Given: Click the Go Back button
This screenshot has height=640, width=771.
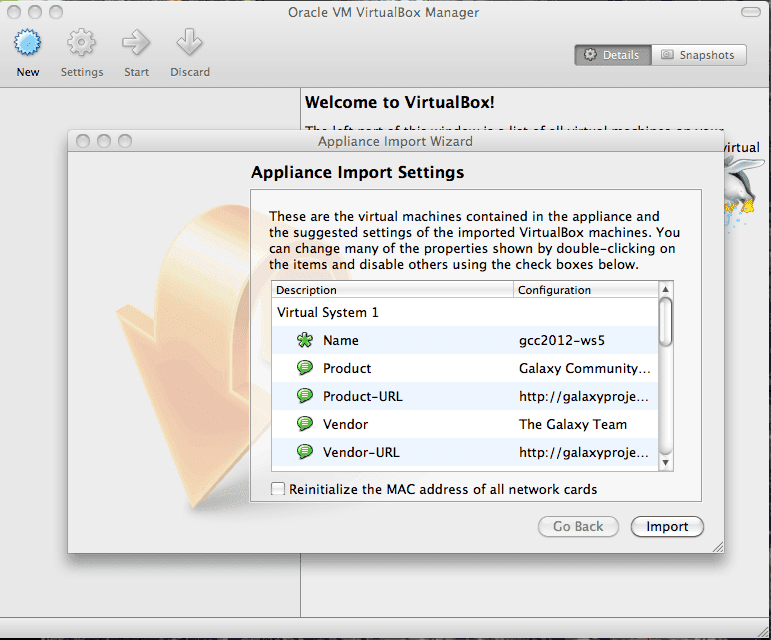Looking at the screenshot, I should coord(578,526).
